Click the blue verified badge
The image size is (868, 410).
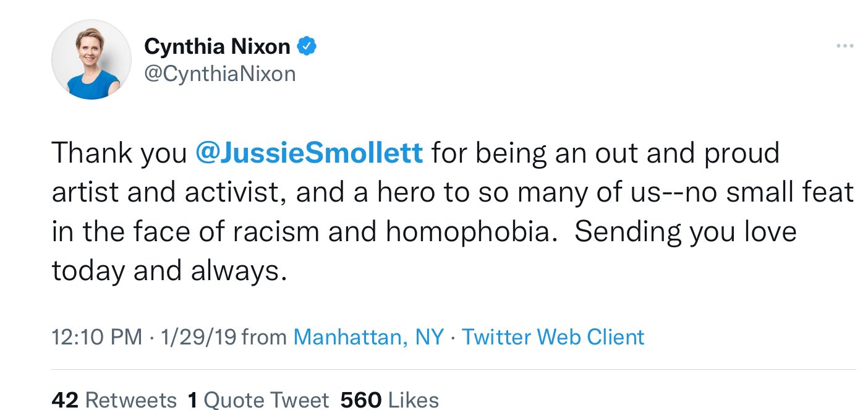coord(307,46)
